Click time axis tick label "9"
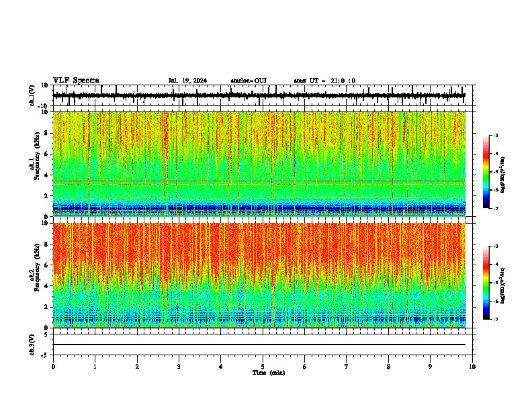This screenshot has width=532, height=411. pyautogui.click(x=430, y=367)
